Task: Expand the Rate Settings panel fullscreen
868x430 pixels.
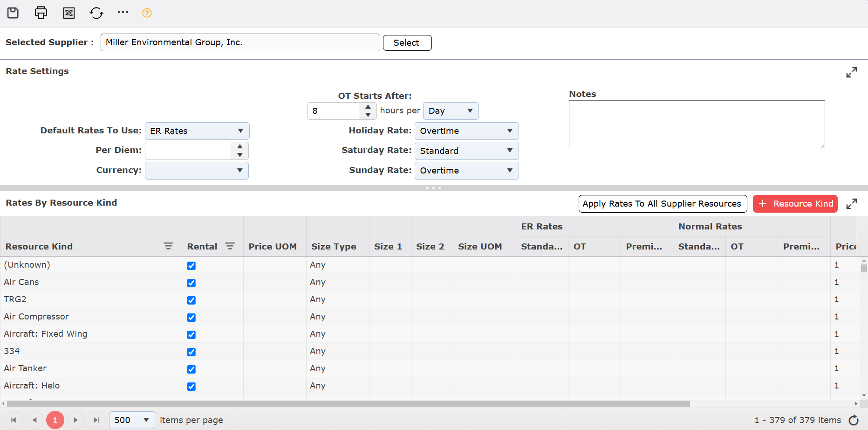Action: 853,72
